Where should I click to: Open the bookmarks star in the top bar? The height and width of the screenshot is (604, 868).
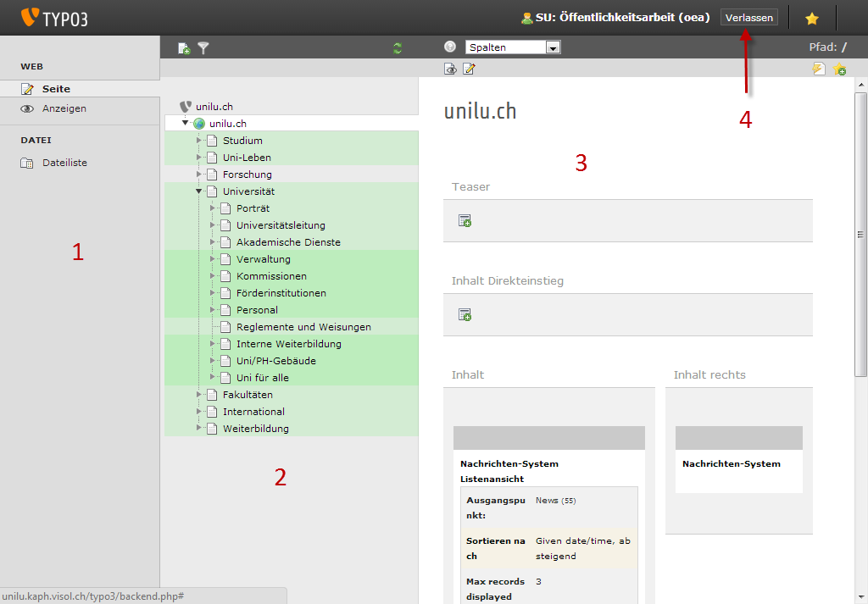point(812,19)
